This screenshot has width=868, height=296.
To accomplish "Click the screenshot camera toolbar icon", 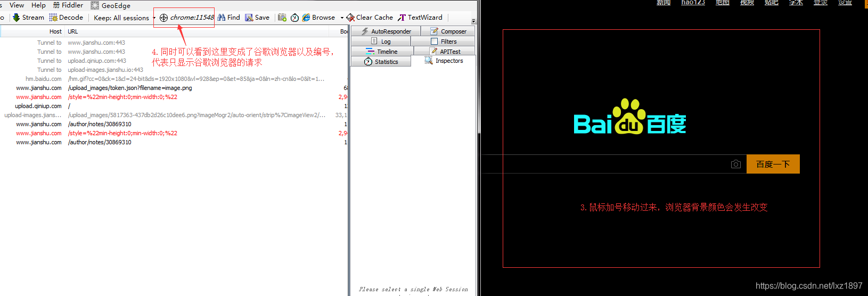I will [282, 18].
